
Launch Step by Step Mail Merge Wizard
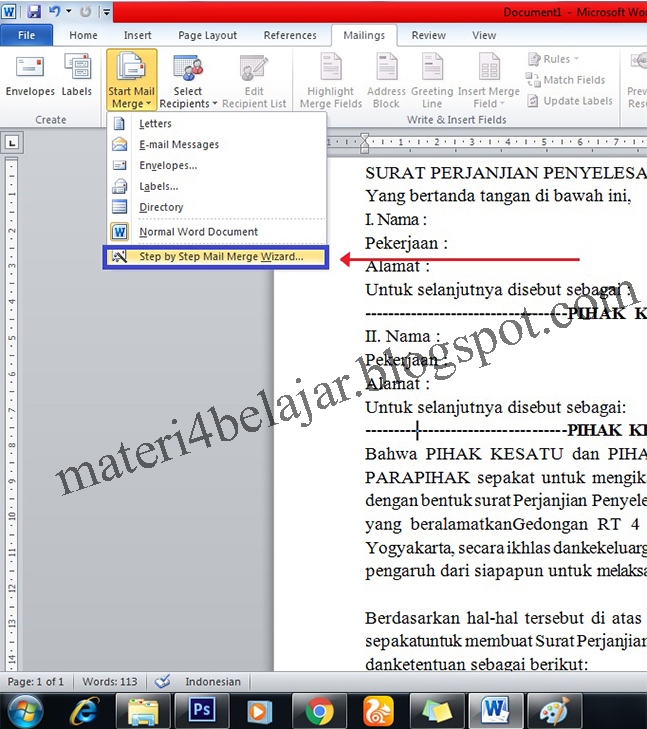(216, 257)
